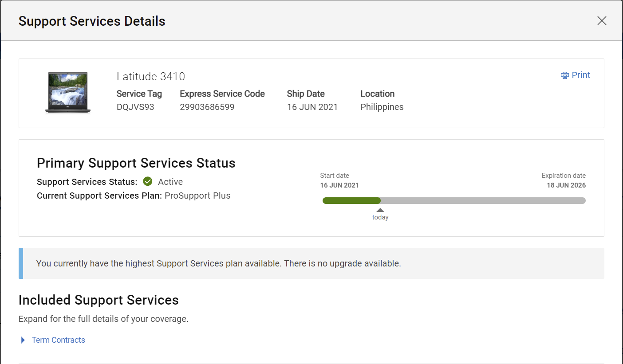Click the Philippines location value
The image size is (623, 364).
(382, 107)
